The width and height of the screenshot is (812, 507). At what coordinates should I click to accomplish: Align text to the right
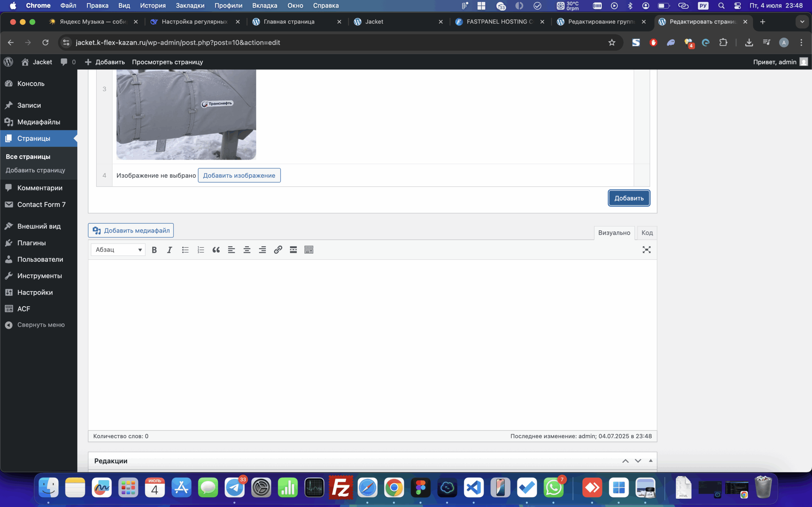[x=262, y=250]
